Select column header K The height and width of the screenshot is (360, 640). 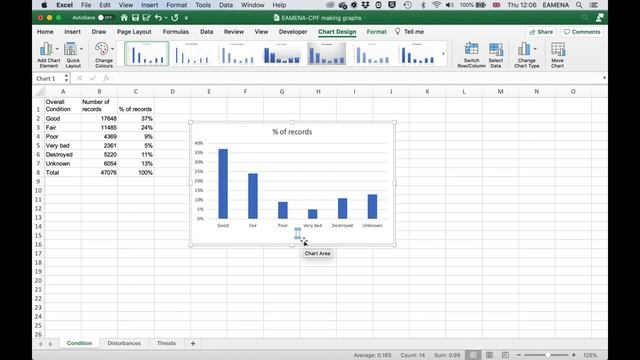coord(427,91)
